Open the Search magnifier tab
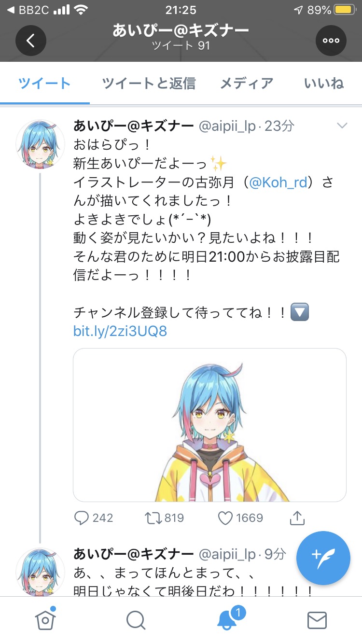 [x=136, y=620]
